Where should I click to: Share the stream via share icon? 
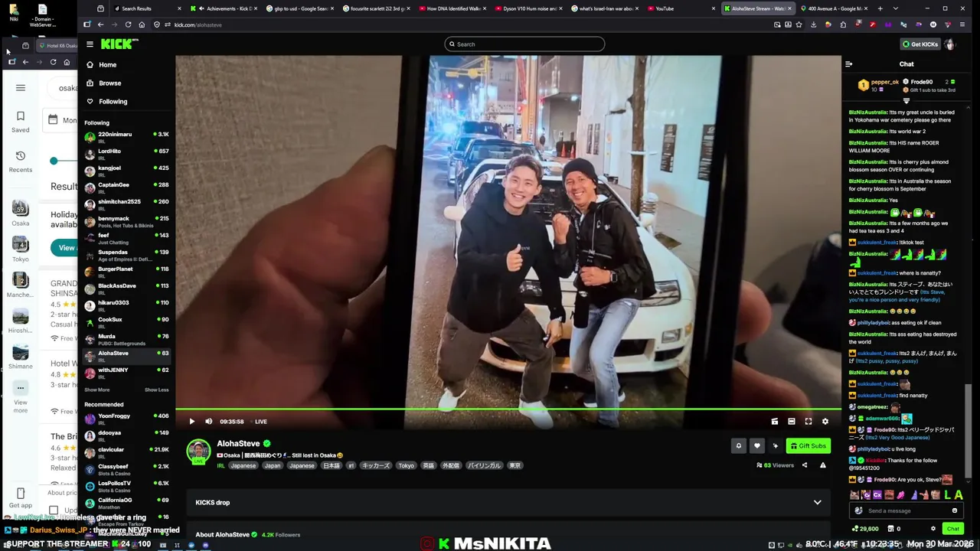pyautogui.click(x=805, y=465)
